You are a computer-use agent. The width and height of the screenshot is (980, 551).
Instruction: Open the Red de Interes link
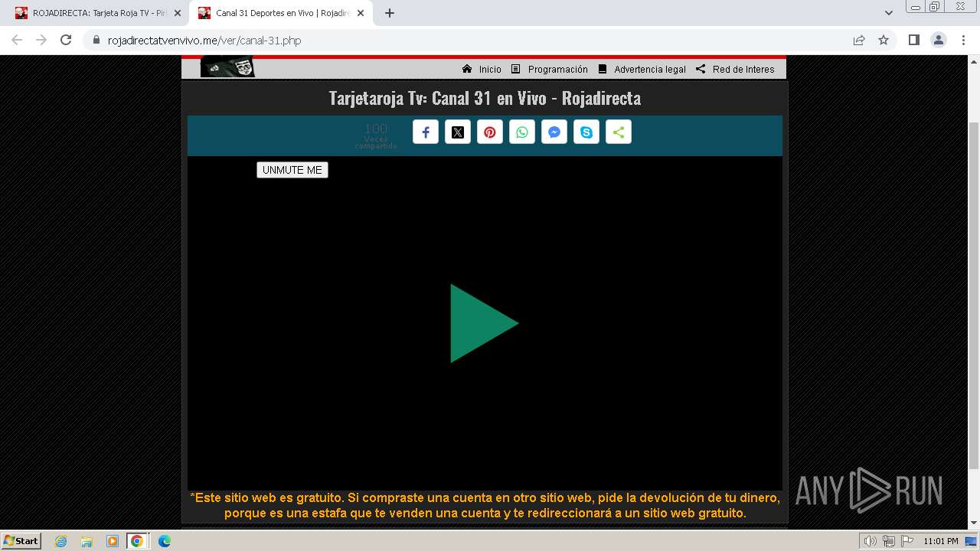click(735, 69)
